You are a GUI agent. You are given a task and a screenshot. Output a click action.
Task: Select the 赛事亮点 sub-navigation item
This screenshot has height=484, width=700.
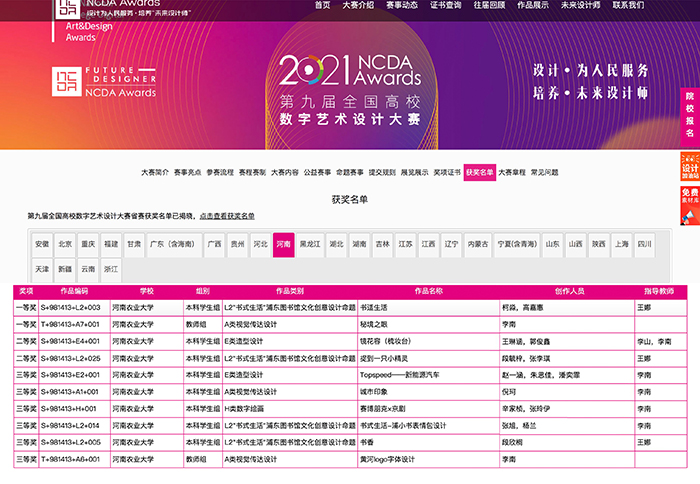tap(188, 172)
